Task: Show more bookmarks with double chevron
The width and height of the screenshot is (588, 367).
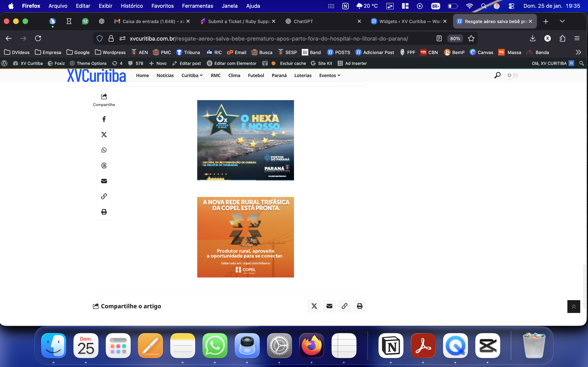Action: tap(578, 52)
